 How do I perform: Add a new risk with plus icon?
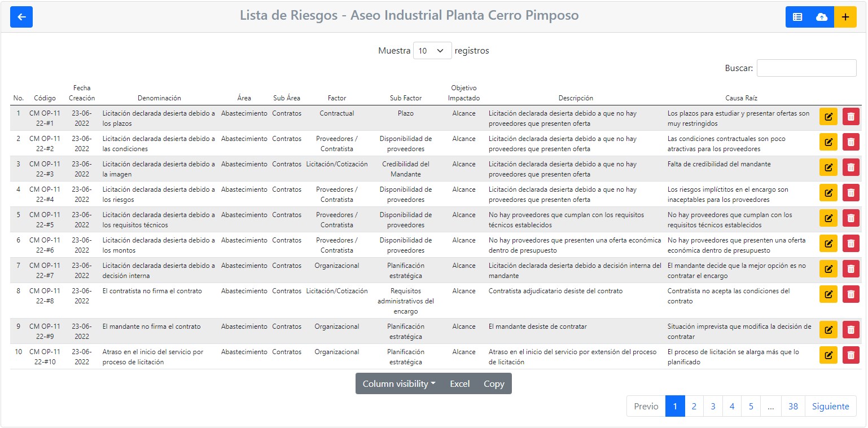tap(845, 17)
